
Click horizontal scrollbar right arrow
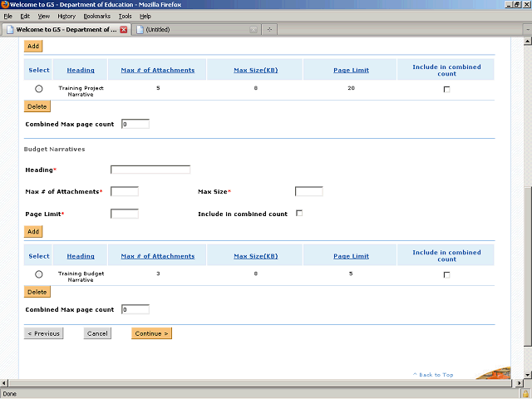coord(520,383)
